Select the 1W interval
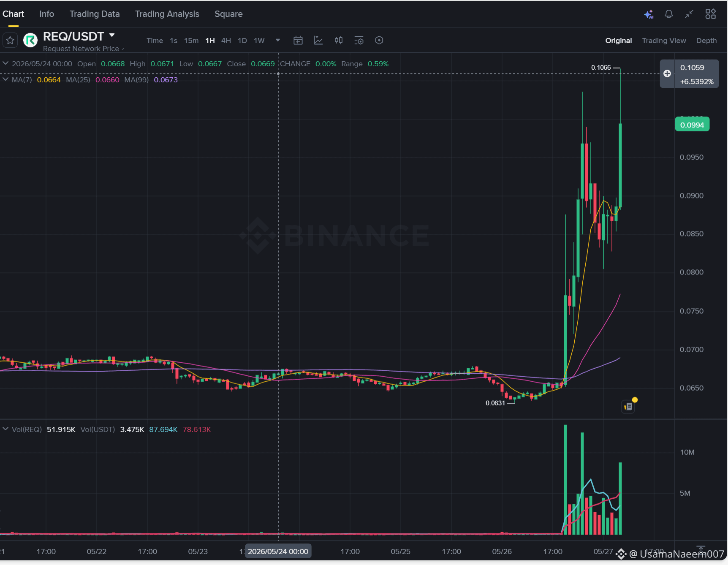The width and height of the screenshot is (728, 565). pos(259,41)
